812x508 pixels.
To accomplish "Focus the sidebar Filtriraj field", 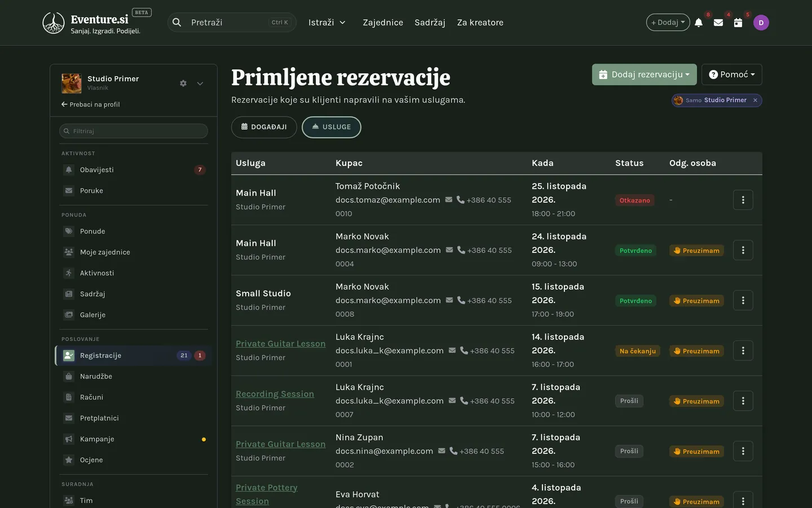I will 134,131.
